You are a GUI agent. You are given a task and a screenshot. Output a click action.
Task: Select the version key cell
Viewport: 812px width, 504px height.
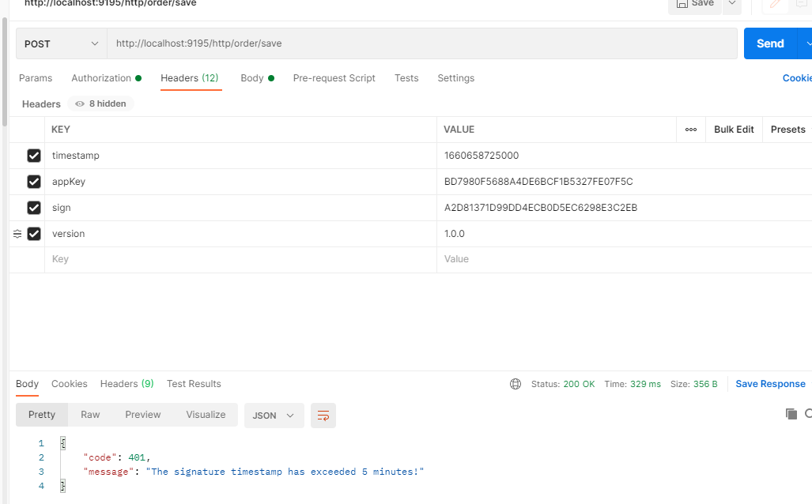tap(241, 234)
